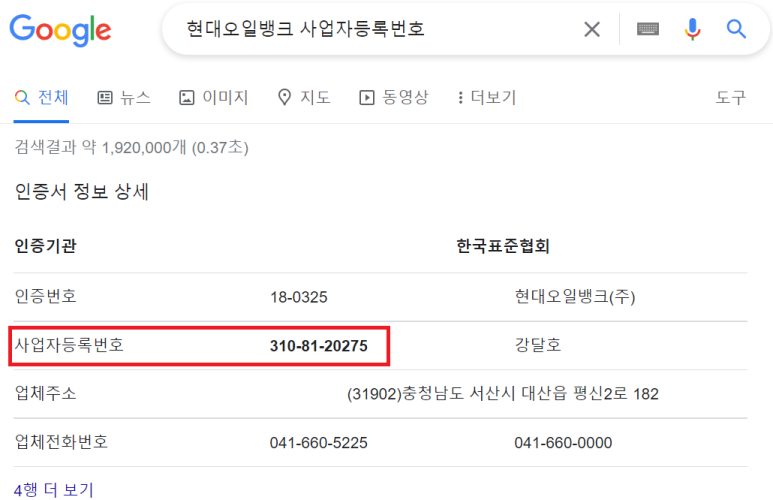Click the certification number 18-0325
The height and width of the screenshot is (500, 773).
pyautogui.click(x=299, y=297)
